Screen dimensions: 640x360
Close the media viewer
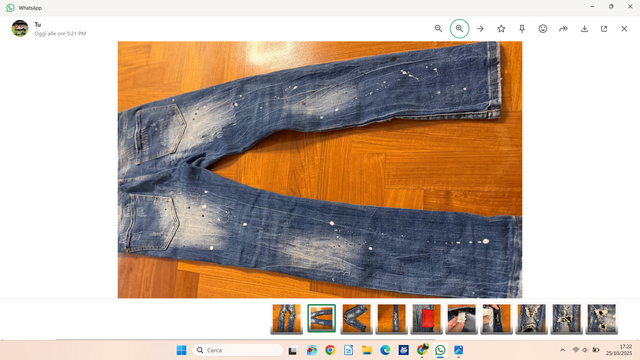(x=624, y=29)
